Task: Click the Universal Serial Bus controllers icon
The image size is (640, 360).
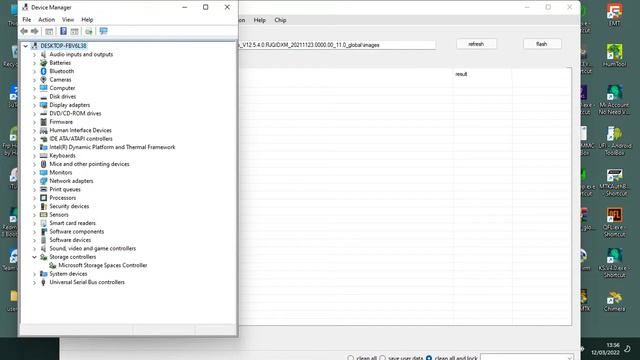Action: 44,282
